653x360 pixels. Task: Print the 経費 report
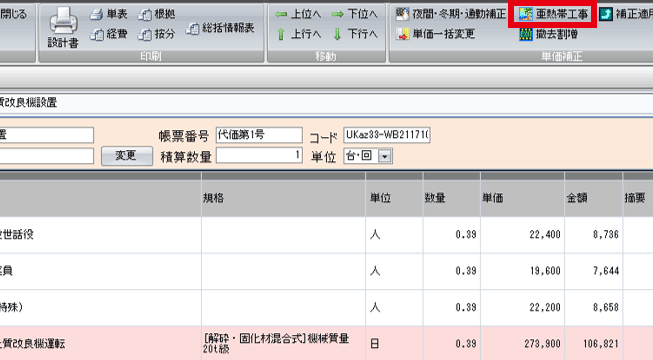[109, 34]
